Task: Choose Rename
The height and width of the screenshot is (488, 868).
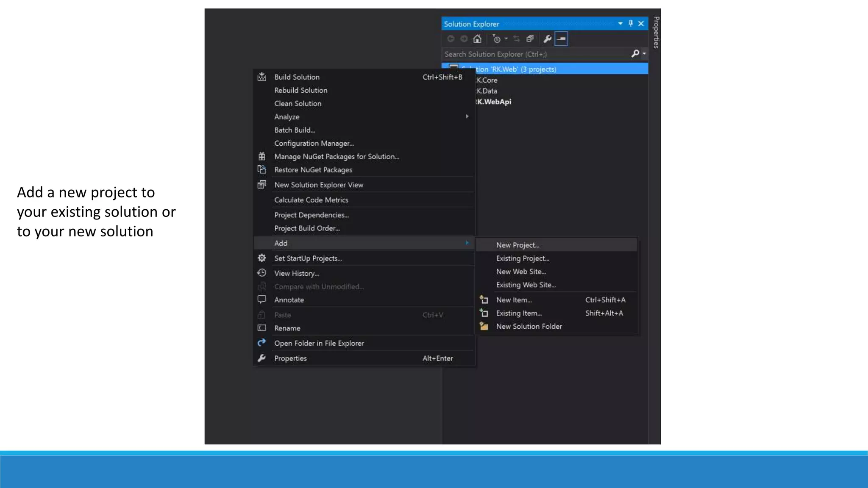Action: tap(364, 328)
